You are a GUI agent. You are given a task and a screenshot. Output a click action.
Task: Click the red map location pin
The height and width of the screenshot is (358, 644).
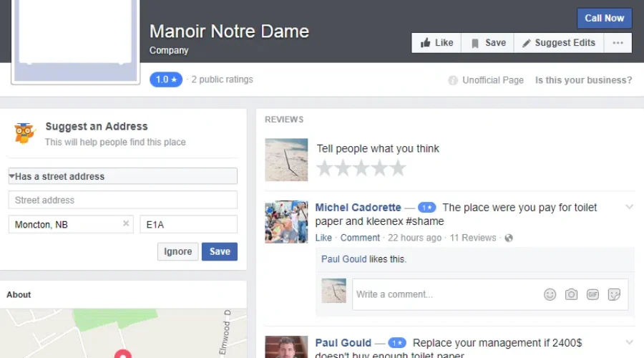click(123, 354)
